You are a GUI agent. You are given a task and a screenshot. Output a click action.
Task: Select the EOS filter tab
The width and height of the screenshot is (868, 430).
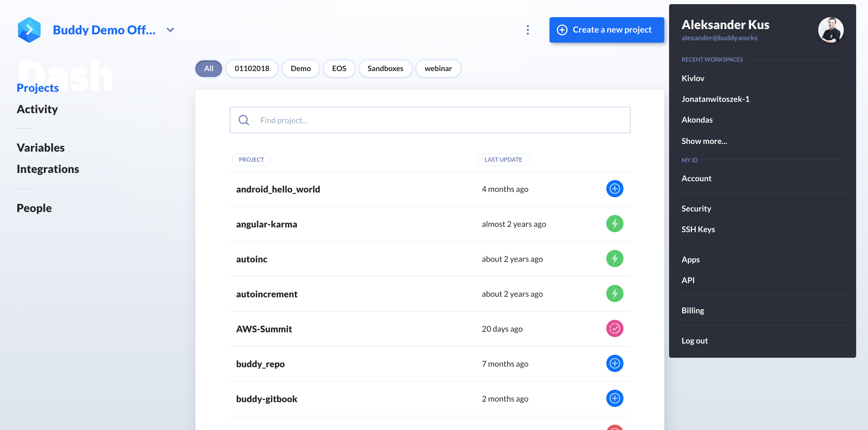click(339, 68)
